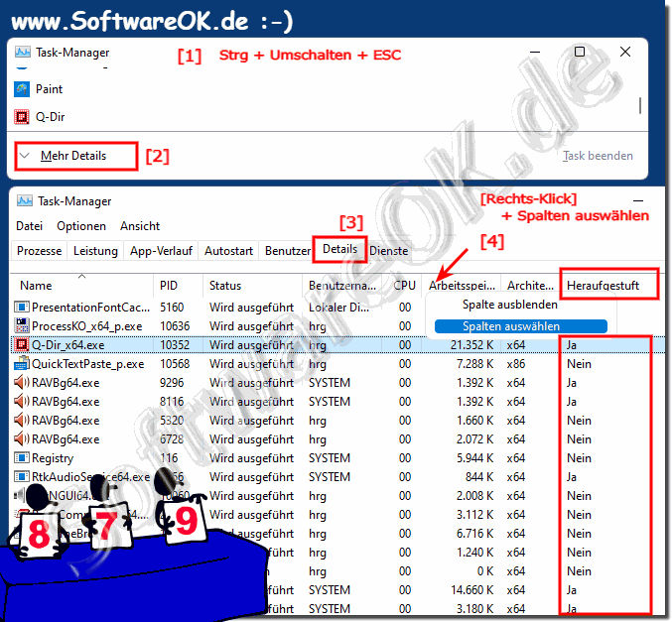Click the QuickTextPaste_p.exe process icon
672x622 pixels.
(22, 364)
